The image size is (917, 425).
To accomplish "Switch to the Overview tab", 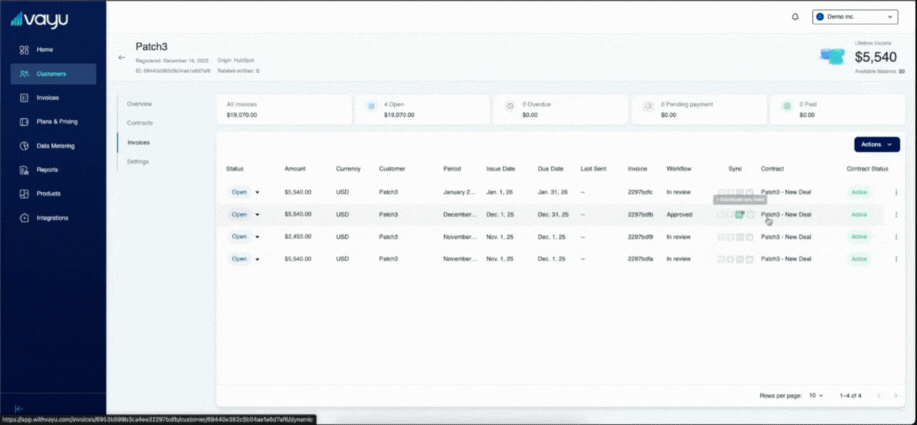I will tap(139, 103).
